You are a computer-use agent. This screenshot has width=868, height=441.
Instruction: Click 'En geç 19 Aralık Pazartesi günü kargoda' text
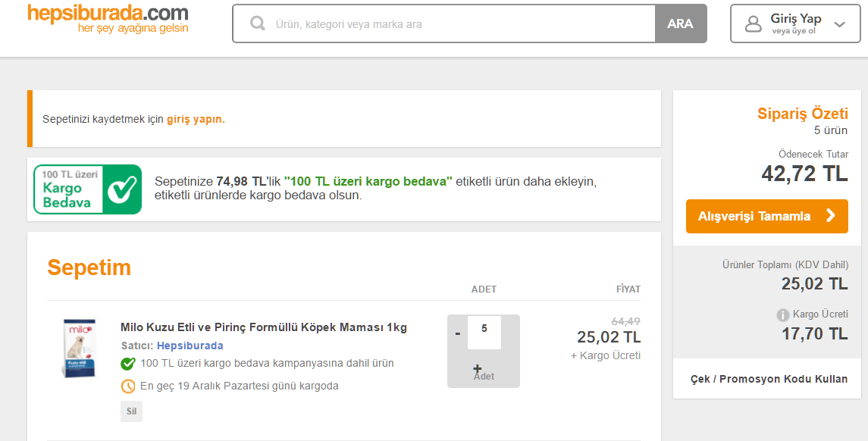pyautogui.click(x=239, y=386)
